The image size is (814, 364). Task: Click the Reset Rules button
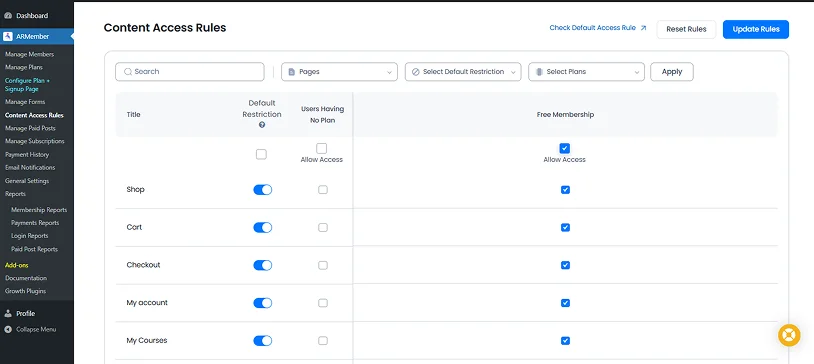coord(686,30)
